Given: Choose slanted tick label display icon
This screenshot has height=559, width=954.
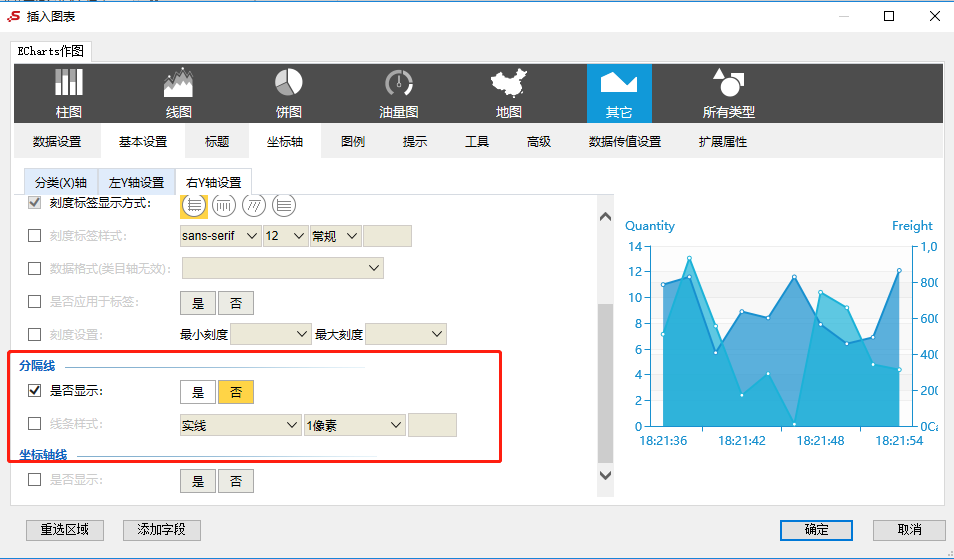Looking at the screenshot, I should [x=254, y=206].
